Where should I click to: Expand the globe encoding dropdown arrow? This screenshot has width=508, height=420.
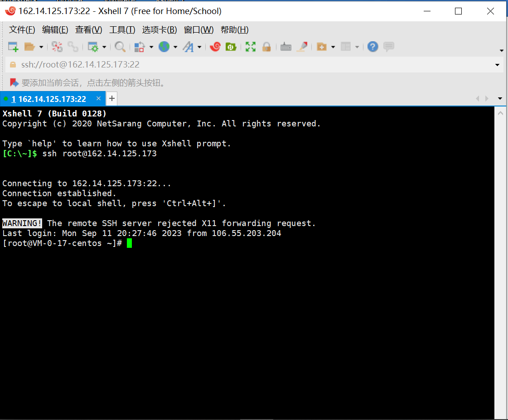[175, 47]
